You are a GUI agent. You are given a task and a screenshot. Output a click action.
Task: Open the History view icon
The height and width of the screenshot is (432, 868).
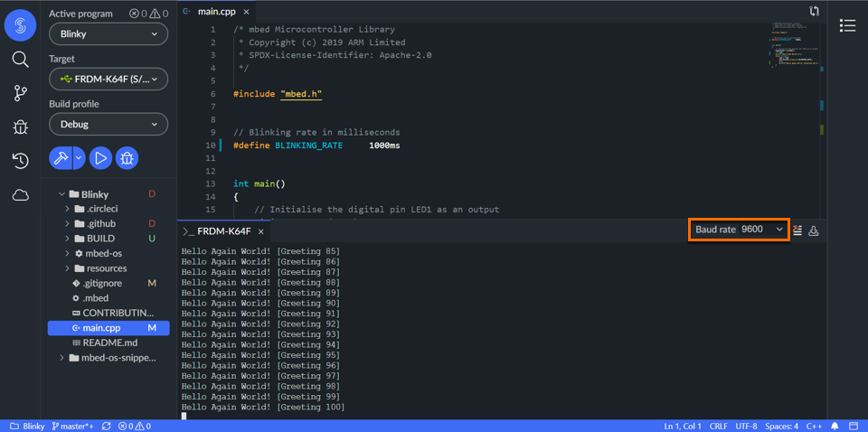pos(20,161)
